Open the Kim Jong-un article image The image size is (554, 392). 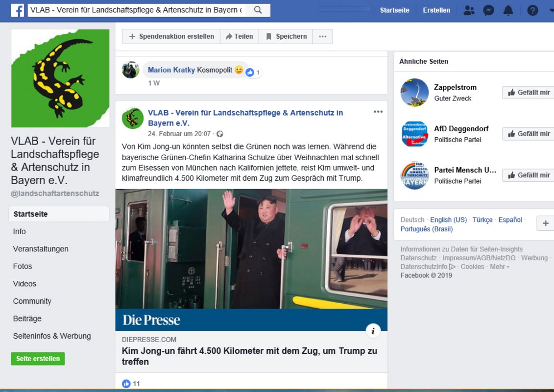coord(251,260)
